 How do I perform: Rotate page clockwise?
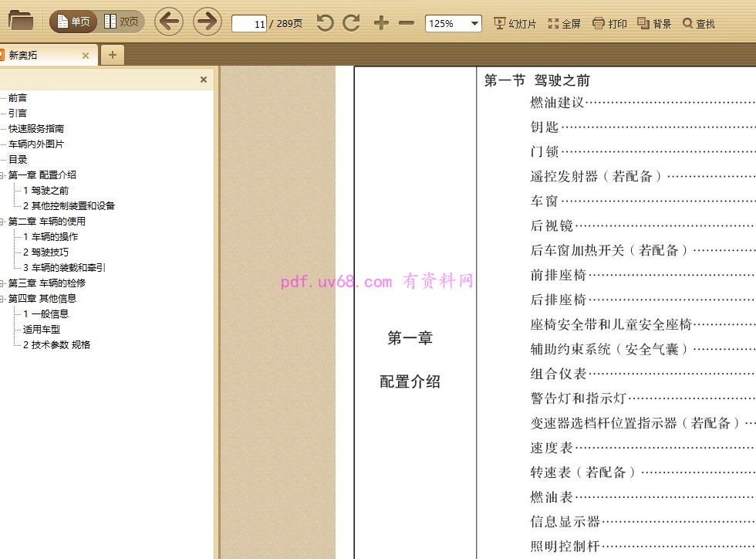tap(352, 23)
